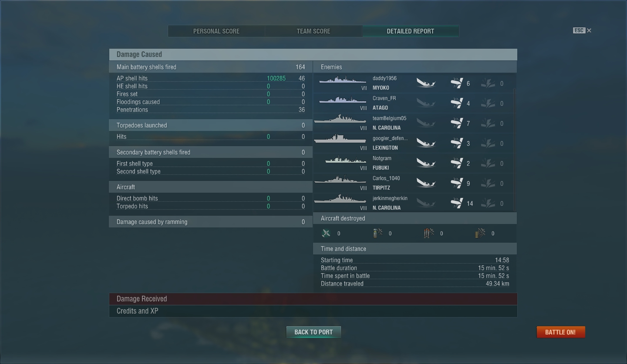Click the LEXINGTON carrier silhouette icon
The image size is (627, 364).
340,139
